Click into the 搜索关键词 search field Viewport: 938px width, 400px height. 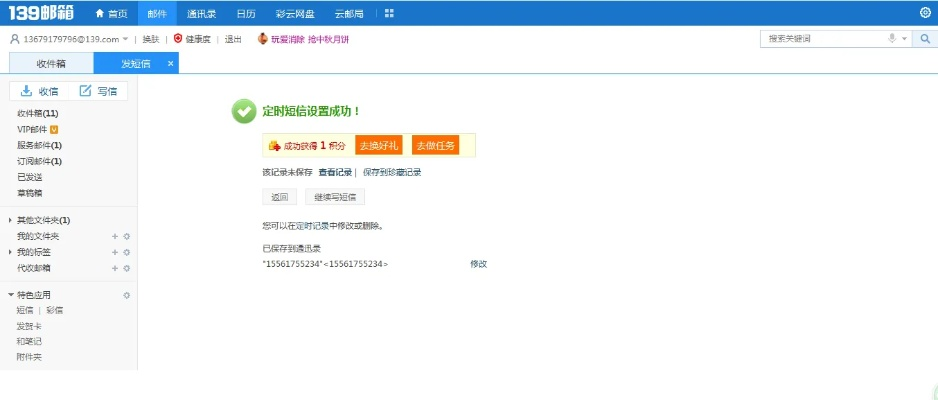point(820,39)
